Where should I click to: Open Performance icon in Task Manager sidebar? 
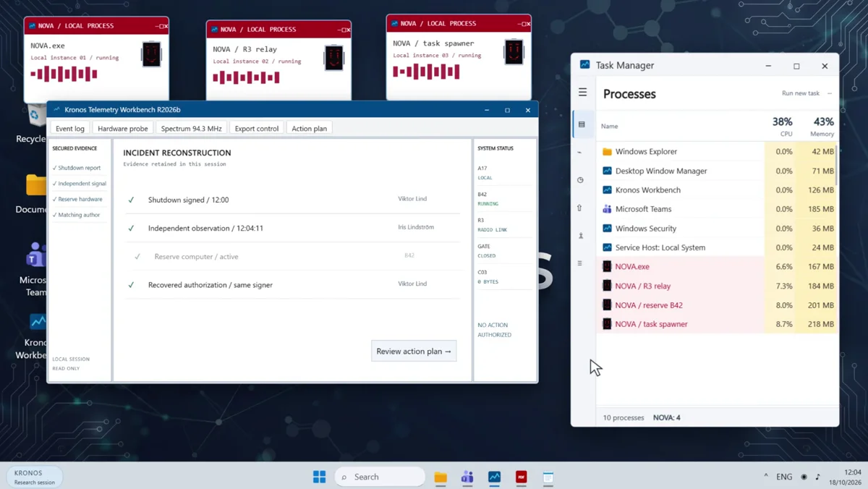tap(580, 153)
